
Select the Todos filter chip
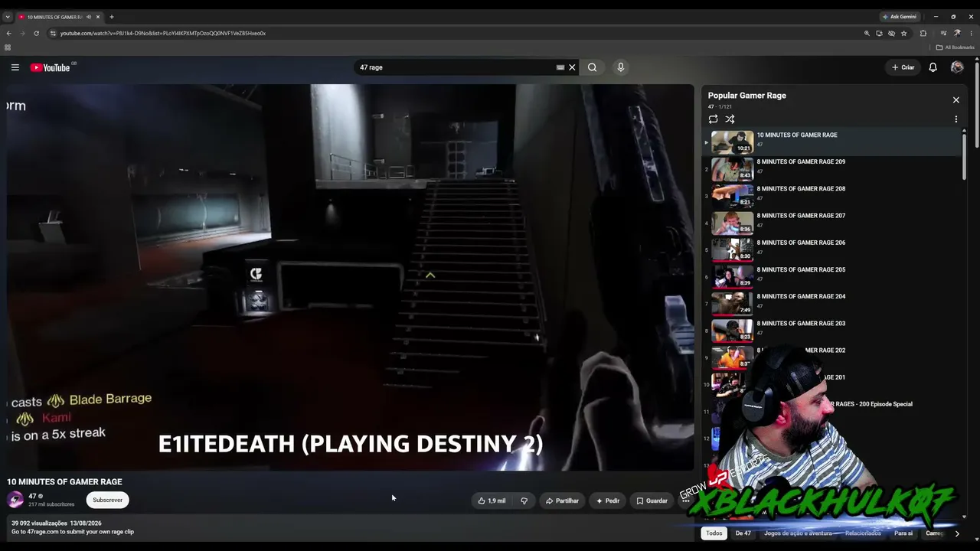714,533
